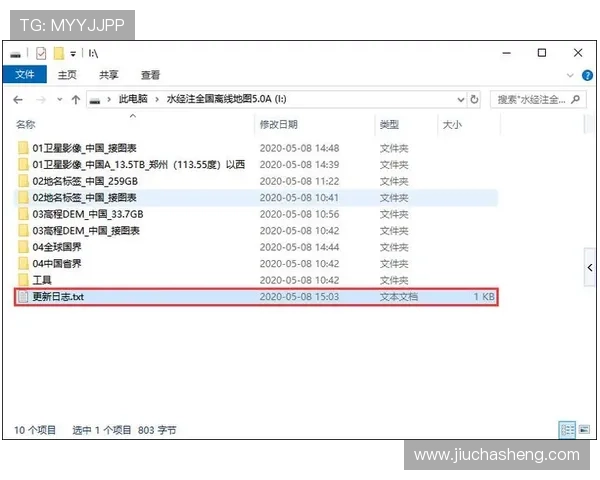
Task: Click 此电脑 in the address breadcrumb
Action: point(133,99)
